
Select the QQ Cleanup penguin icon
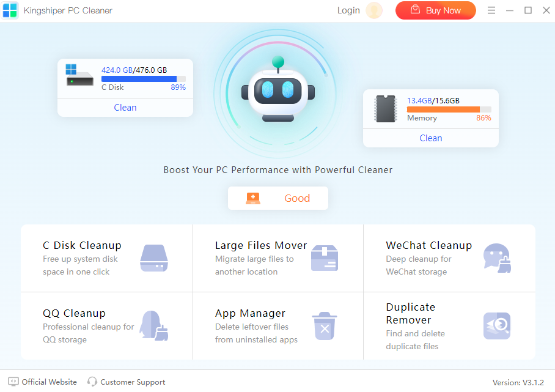click(x=153, y=325)
